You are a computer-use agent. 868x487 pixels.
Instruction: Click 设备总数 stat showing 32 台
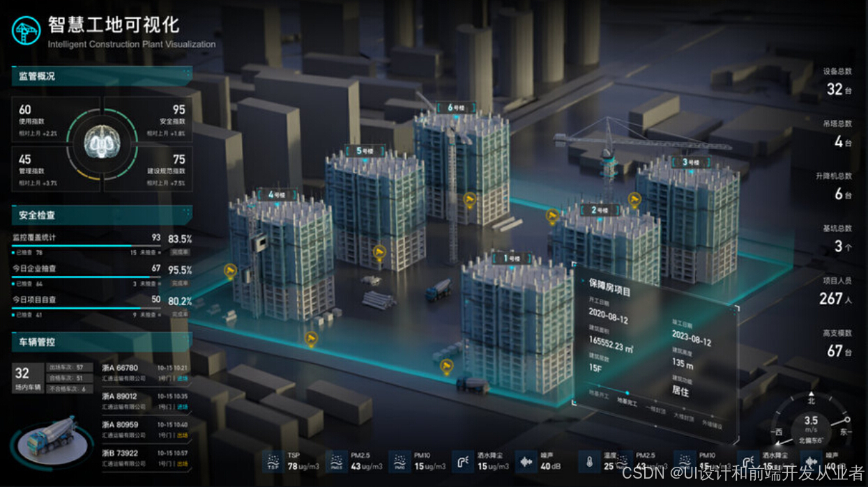tap(838, 82)
